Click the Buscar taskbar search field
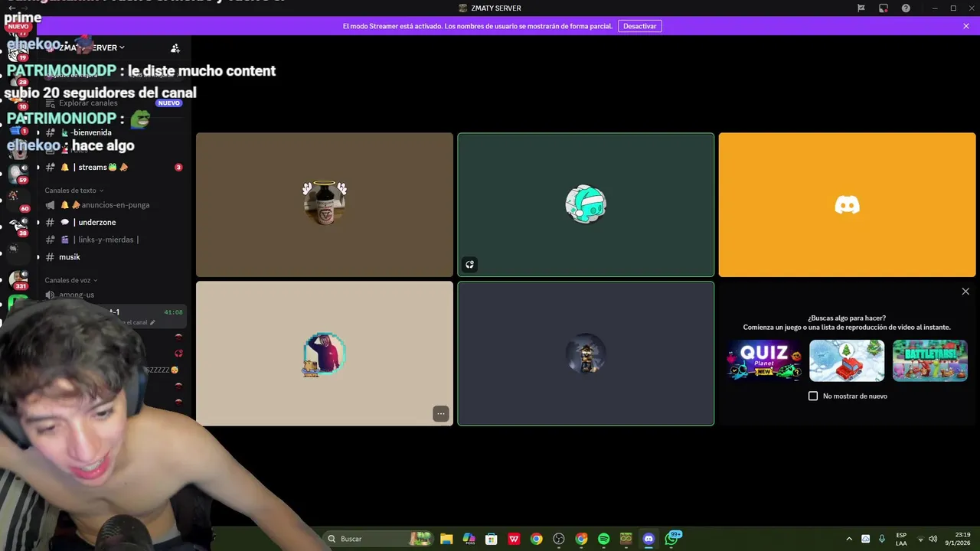Screen dimensions: 980x551 click(x=379, y=539)
